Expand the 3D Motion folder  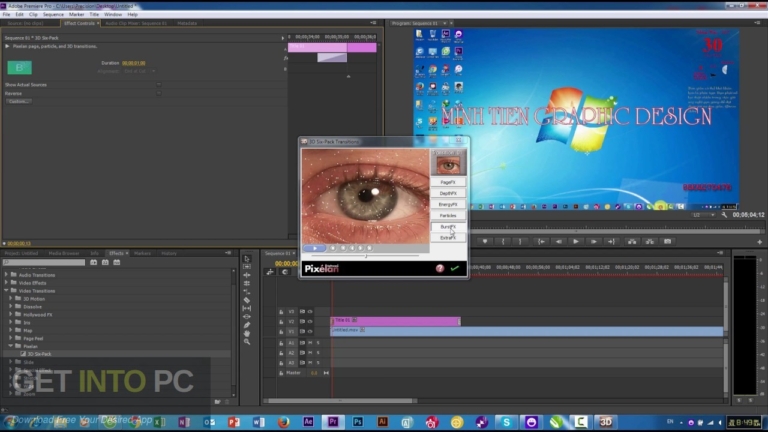tap(11, 298)
